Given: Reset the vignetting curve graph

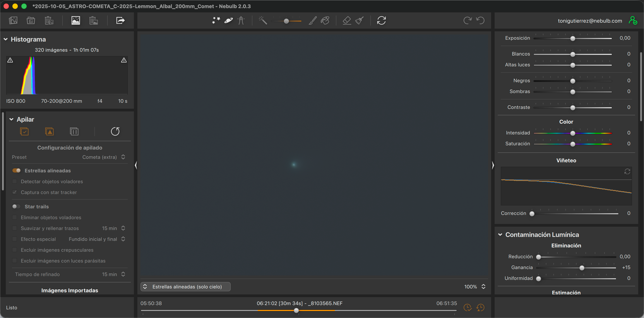Looking at the screenshot, I should [x=627, y=171].
